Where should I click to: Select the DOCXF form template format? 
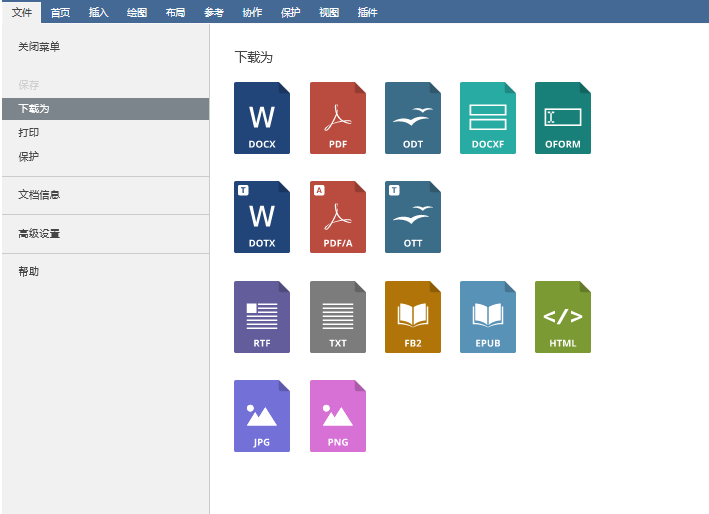point(488,118)
